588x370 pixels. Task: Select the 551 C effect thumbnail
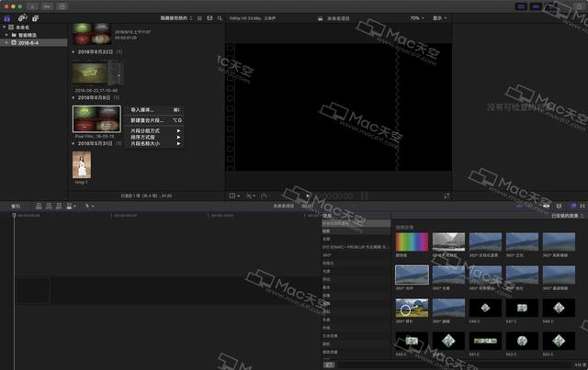pyautogui.click(x=485, y=341)
